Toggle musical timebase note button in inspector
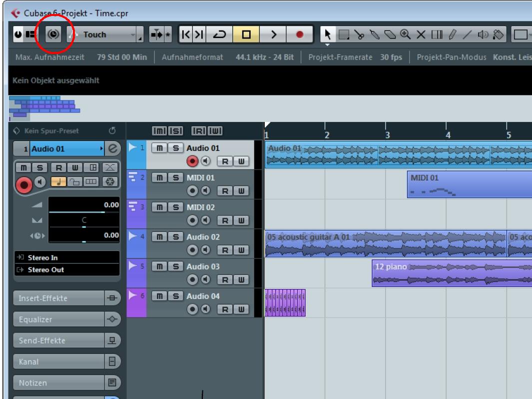This screenshot has height=399, width=532. coord(58,181)
